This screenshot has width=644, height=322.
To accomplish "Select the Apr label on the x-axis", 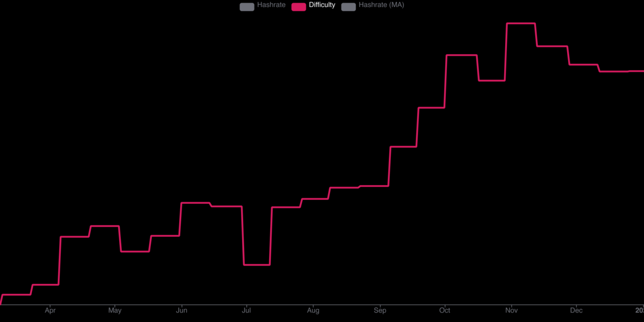I will (50, 310).
